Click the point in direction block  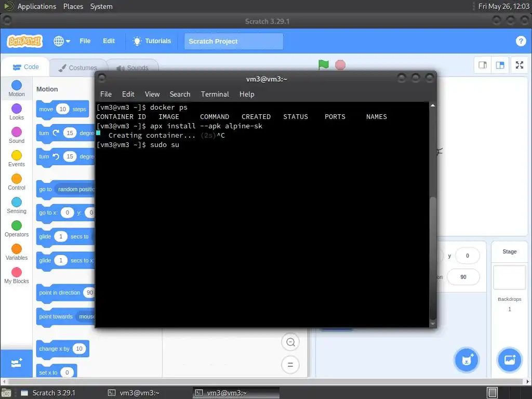65,293
